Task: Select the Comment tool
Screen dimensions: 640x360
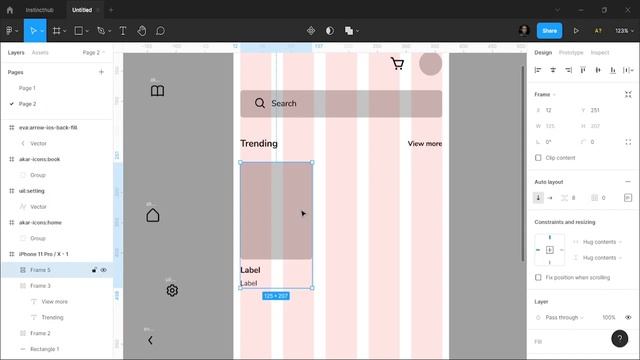Action: (160, 31)
